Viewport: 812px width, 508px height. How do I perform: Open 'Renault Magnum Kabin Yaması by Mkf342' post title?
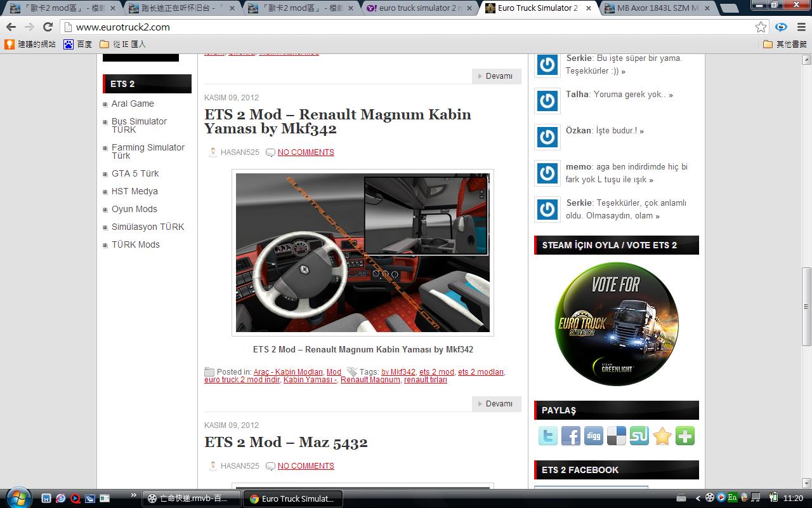pyautogui.click(x=337, y=121)
